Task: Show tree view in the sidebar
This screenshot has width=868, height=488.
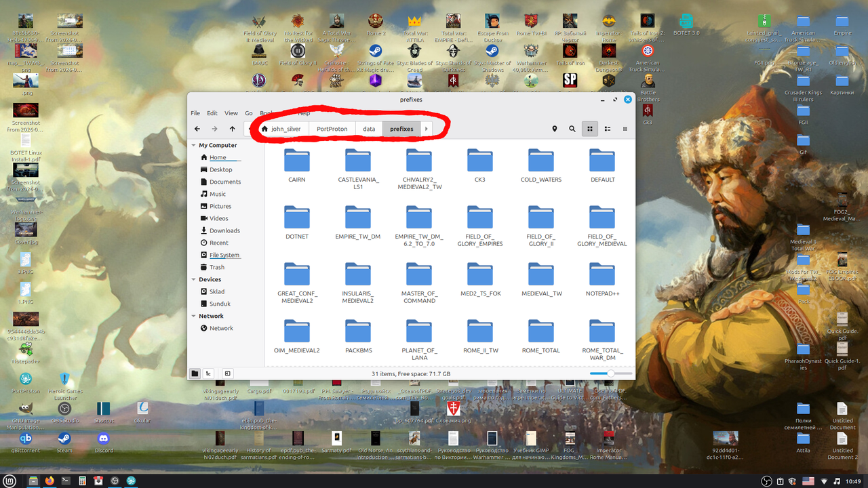Action: 209,373
